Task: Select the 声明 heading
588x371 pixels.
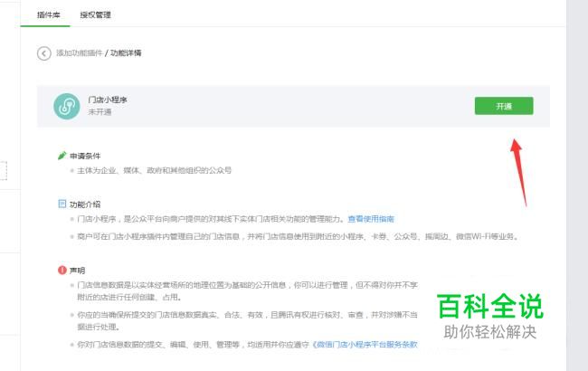Action: coord(77,271)
